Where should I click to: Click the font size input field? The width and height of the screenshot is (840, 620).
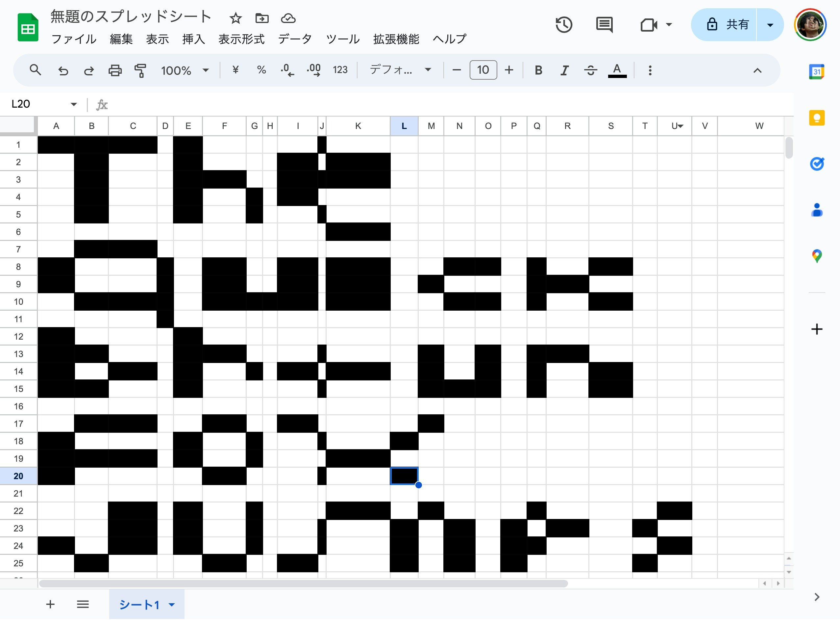pos(483,70)
